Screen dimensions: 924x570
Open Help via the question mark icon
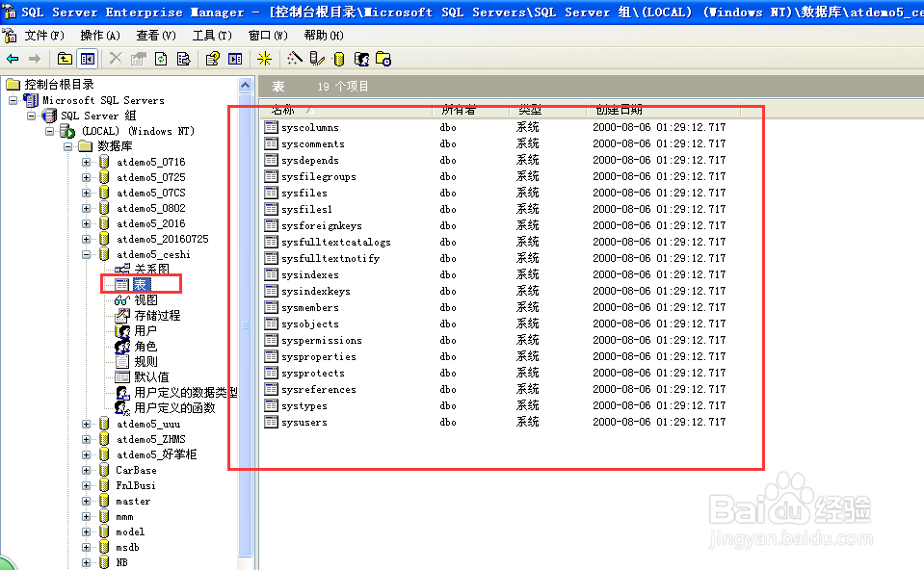(x=212, y=59)
